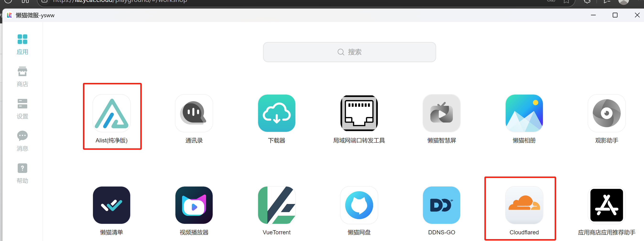Open the 局域网端口转发工具 app icon
Image resolution: width=644 pixels, height=241 pixels.
point(359,113)
